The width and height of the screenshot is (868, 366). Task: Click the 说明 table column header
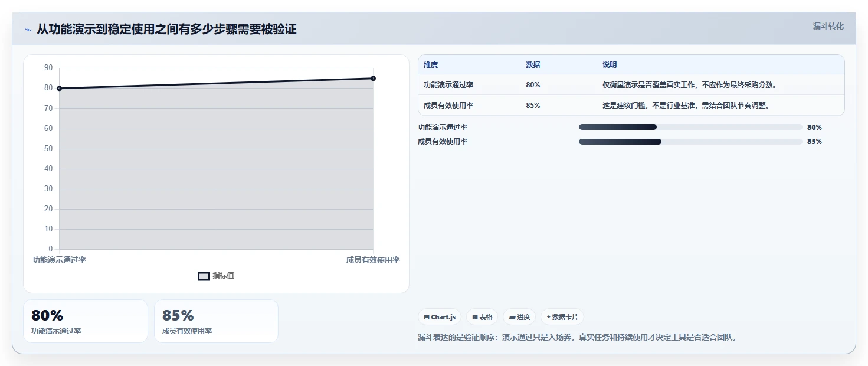point(610,65)
